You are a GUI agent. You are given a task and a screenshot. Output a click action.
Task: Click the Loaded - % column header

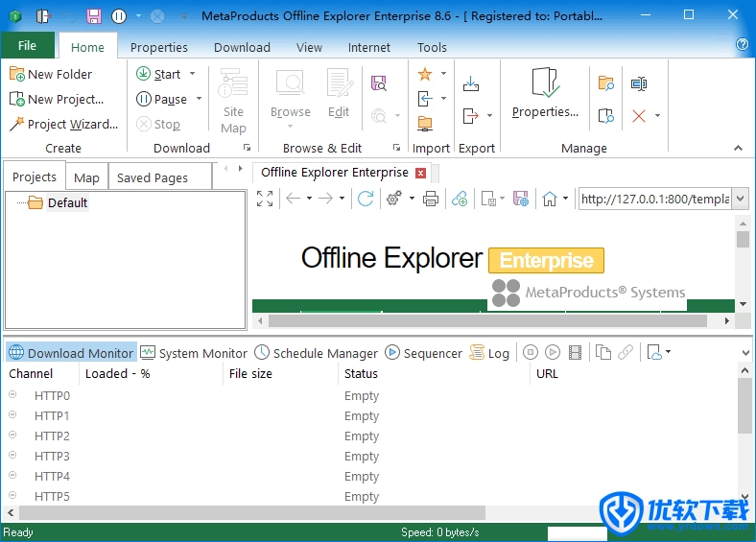coord(151,374)
